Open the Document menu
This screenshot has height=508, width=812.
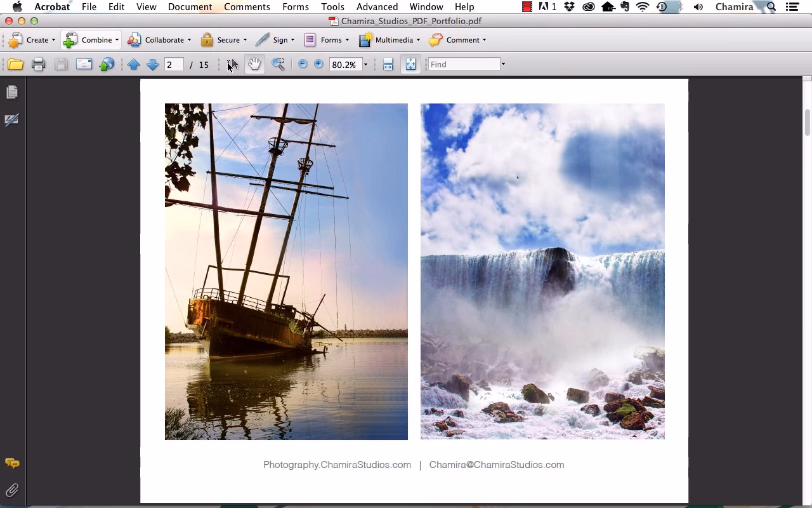[x=190, y=7]
